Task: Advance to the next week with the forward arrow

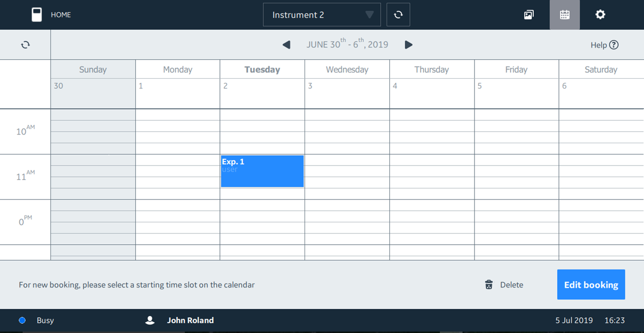Action: pos(408,44)
